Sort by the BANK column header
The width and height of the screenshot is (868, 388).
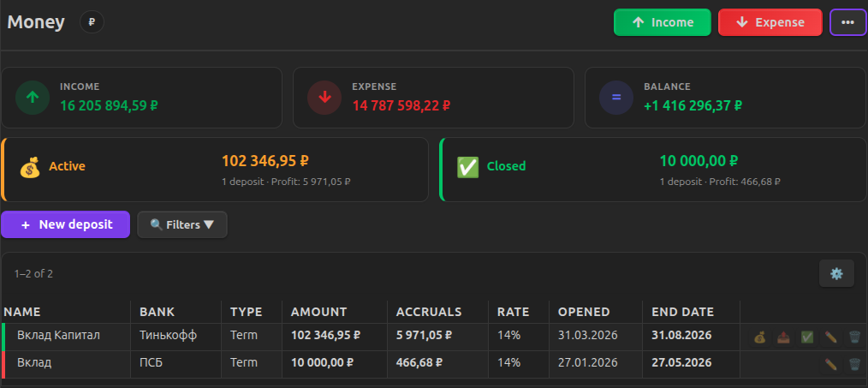tap(158, 312)
